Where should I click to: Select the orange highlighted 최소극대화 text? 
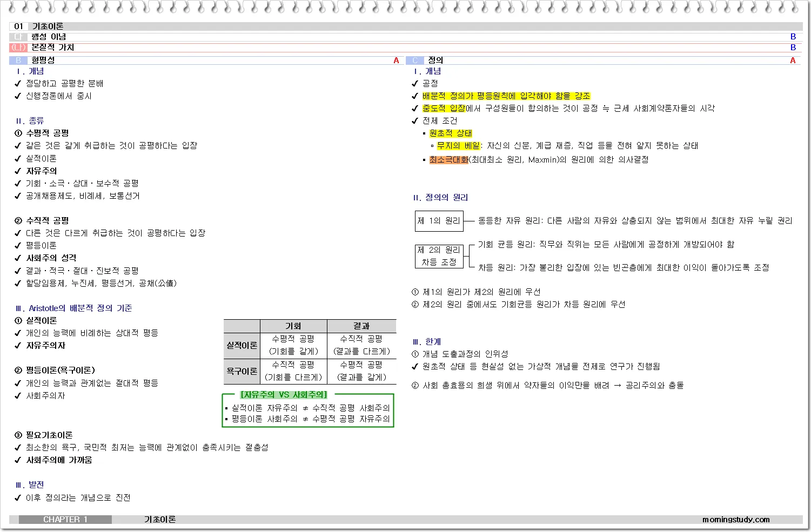[448, 160]
